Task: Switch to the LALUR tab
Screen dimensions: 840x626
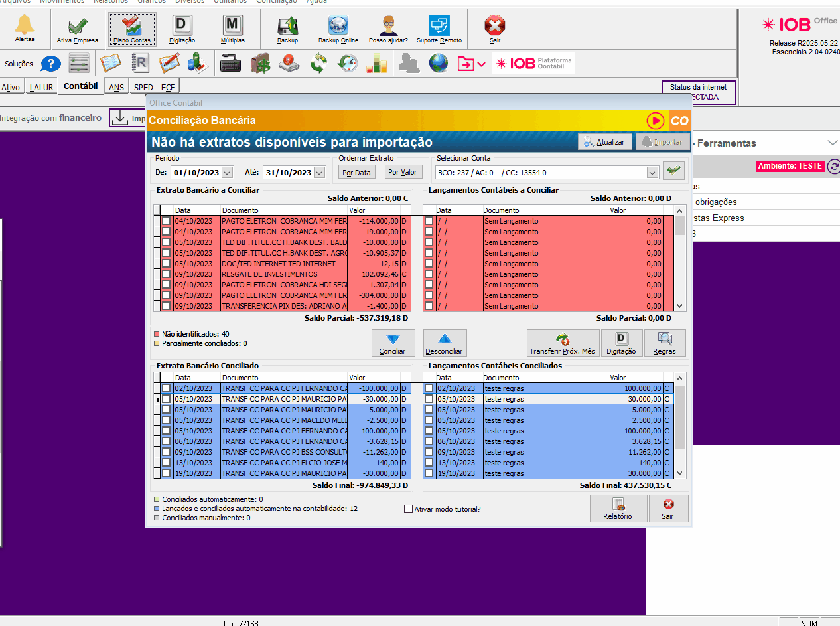Action: click(x=41, y=88)
